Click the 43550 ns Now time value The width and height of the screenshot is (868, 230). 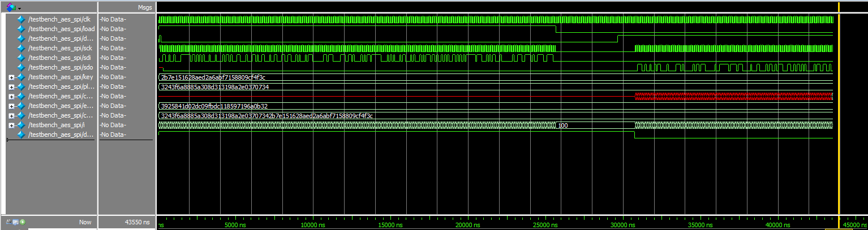137,223
